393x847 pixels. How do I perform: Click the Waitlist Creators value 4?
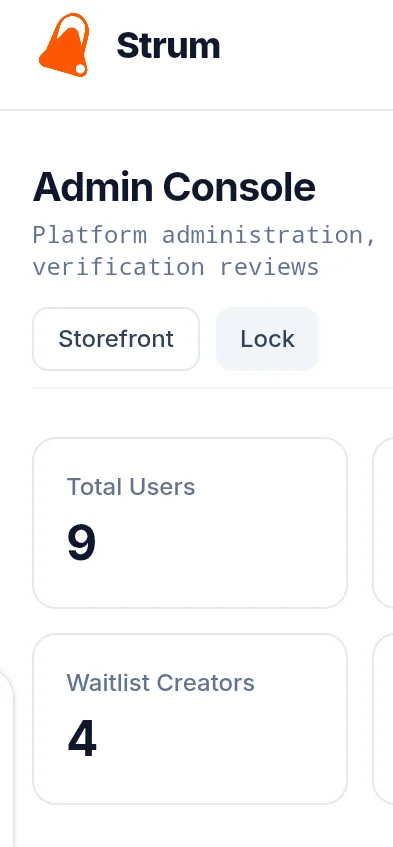pos(82,738)
